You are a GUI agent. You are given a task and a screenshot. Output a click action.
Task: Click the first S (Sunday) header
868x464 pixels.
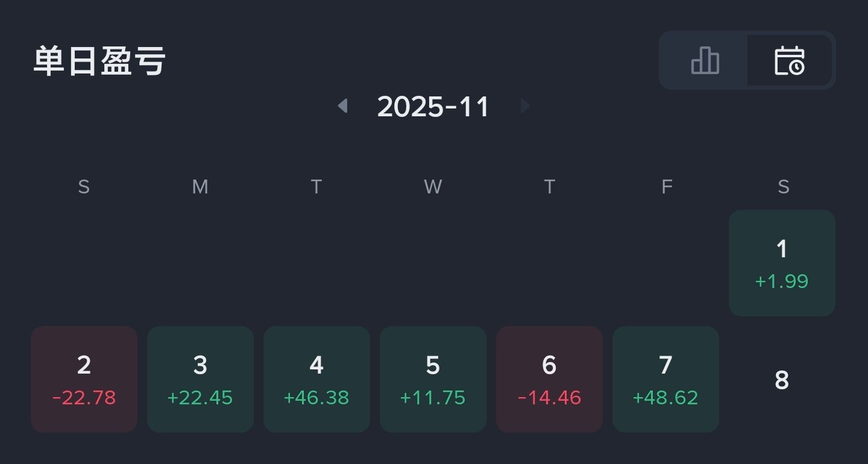(x=84, y=187)
